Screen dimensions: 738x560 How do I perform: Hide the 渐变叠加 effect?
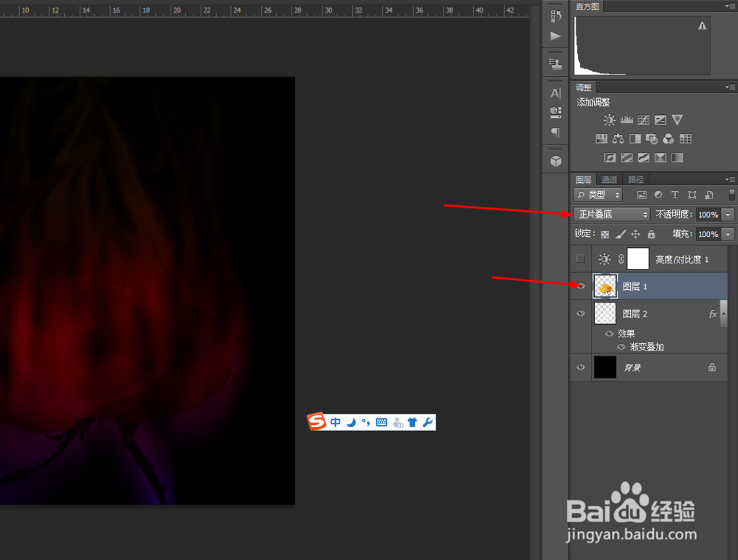coord(621,347)
